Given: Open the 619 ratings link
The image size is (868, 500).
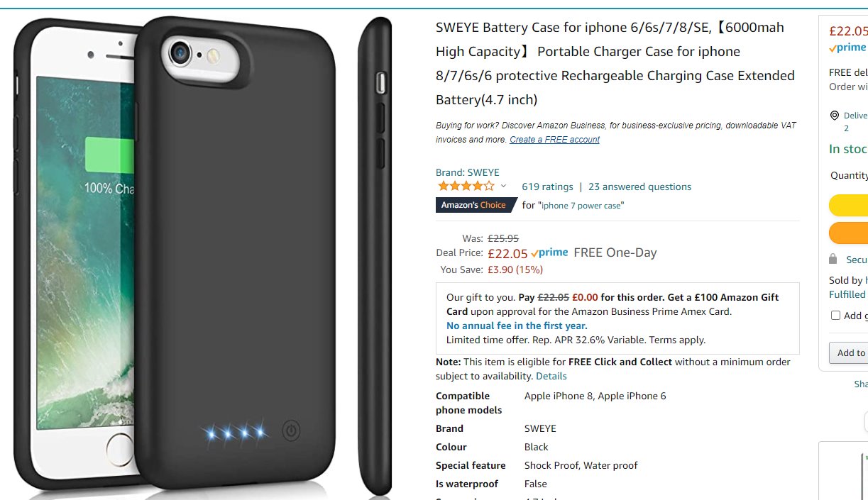Looking at the screenshot, I should 547,187.
